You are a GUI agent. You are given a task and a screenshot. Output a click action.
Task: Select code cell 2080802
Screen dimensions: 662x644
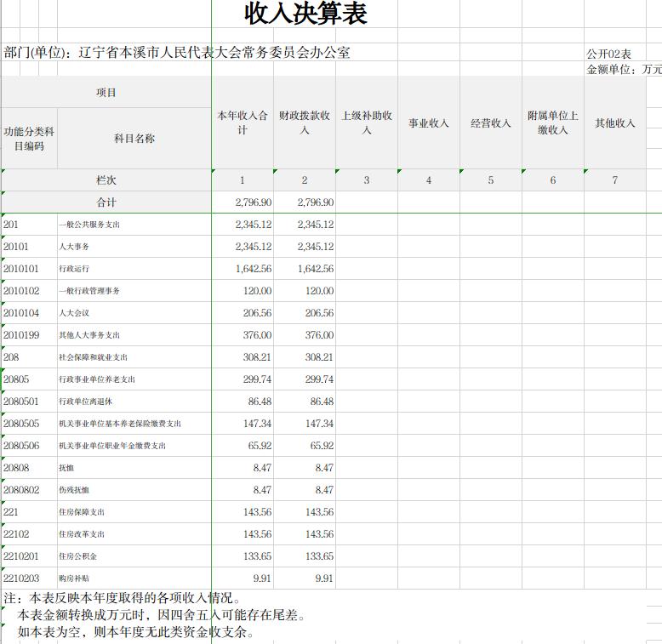coord(29,490)
